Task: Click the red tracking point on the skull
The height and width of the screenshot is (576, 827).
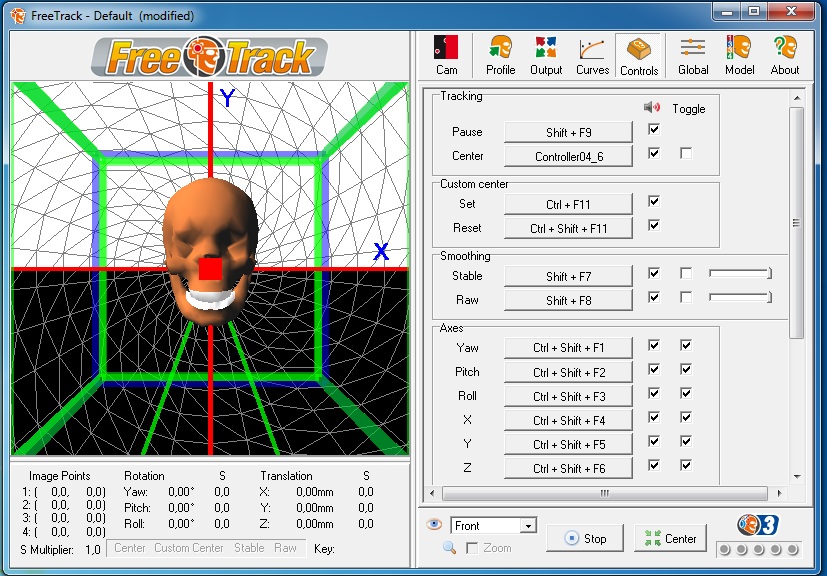Action: click(x=210, y=268)
